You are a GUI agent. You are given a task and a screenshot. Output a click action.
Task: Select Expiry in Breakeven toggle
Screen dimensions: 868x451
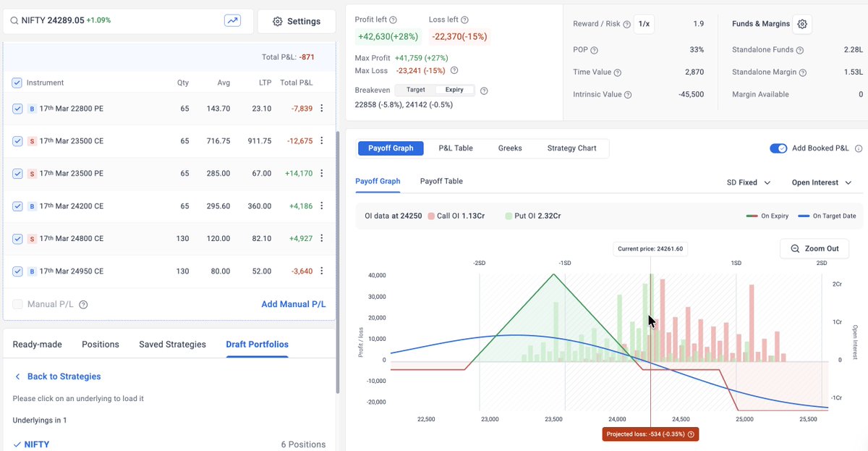click(454, 90)
